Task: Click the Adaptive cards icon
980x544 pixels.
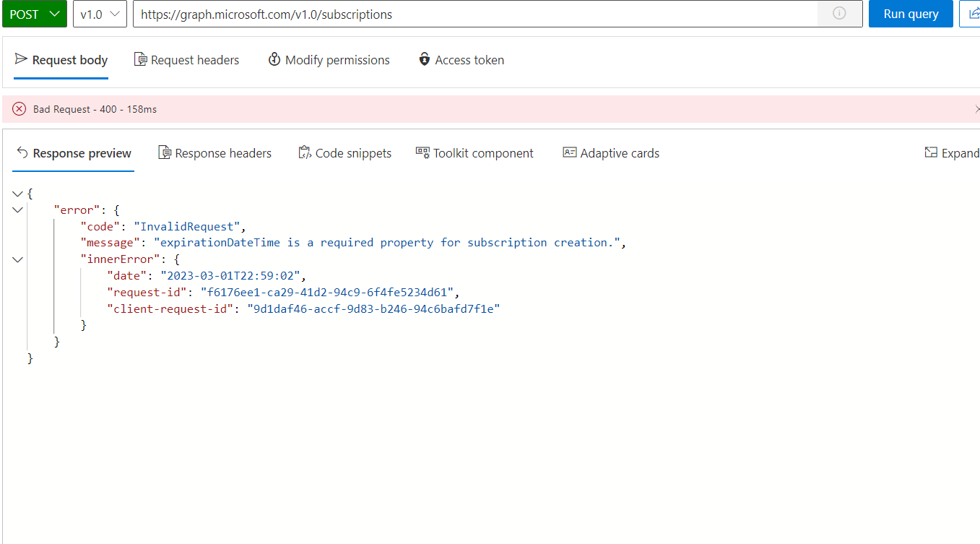Action: [569, 152]
